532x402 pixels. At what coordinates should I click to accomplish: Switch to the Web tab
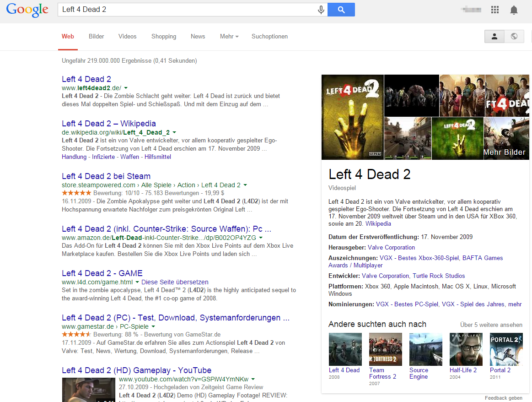[68, 36]
